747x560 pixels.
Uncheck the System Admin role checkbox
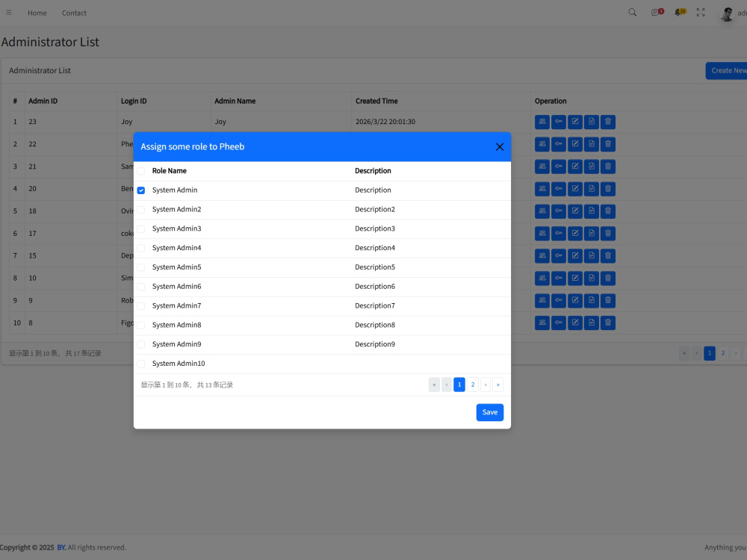pos(141,190)
